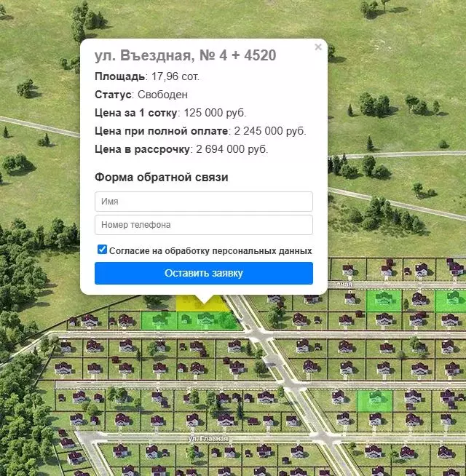Click the Цена за 1 сотку line
The width and height of the screenshot is (466, 476).
(x=170, y=113)
